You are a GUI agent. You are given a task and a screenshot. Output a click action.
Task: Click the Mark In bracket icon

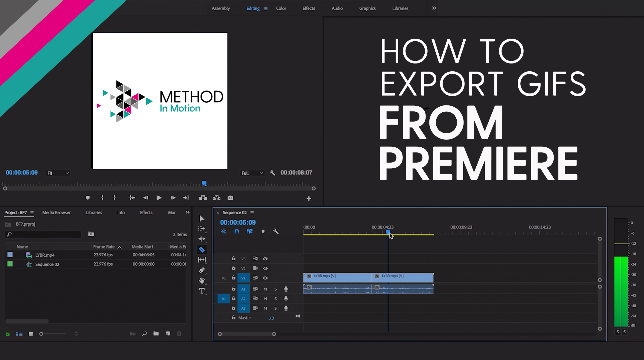[102, 198]
